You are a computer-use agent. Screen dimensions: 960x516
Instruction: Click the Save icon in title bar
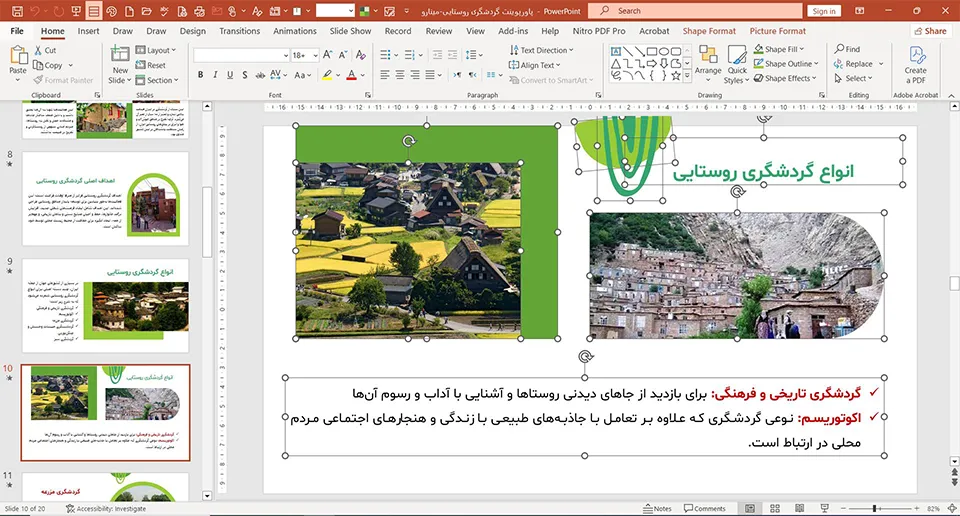coord(17,11)
